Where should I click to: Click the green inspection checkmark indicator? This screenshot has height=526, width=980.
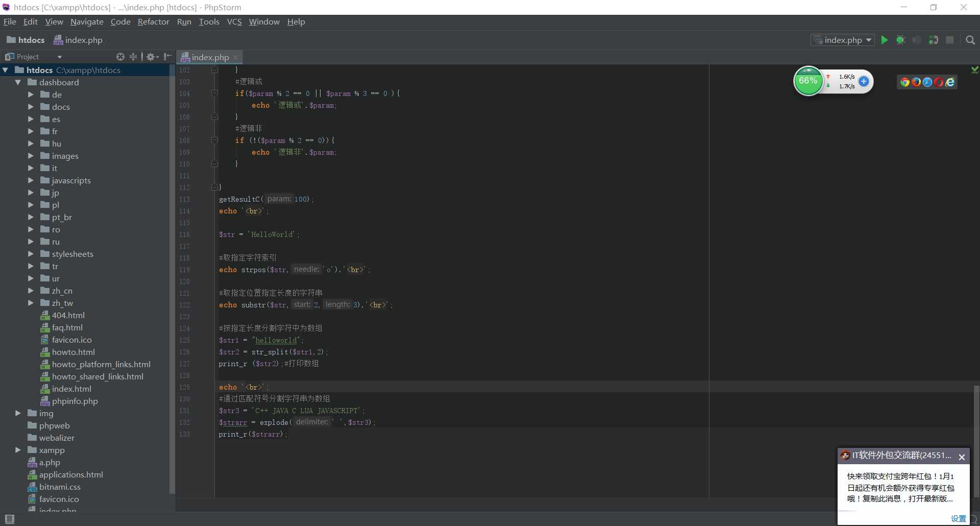coord(975,69)
